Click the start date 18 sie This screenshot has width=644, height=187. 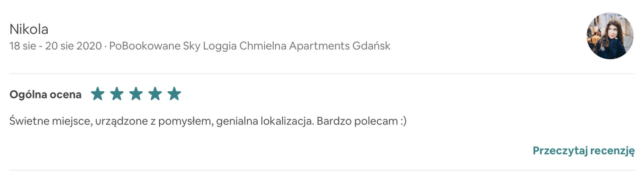22,46
